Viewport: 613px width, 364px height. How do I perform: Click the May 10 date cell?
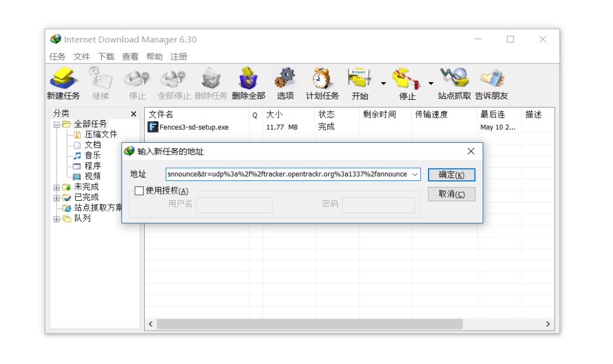tap(498, 128)
